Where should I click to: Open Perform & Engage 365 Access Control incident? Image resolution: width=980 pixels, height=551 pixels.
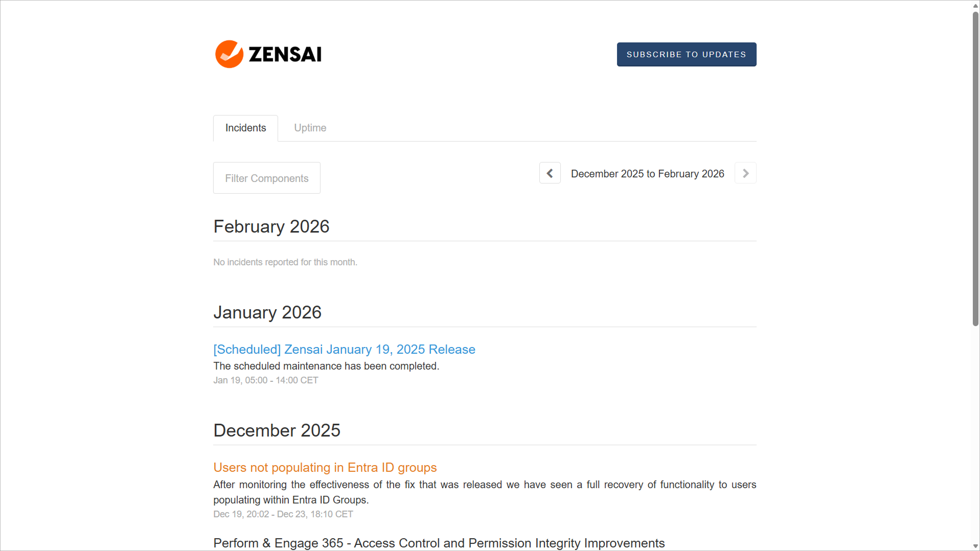point(439,543)
